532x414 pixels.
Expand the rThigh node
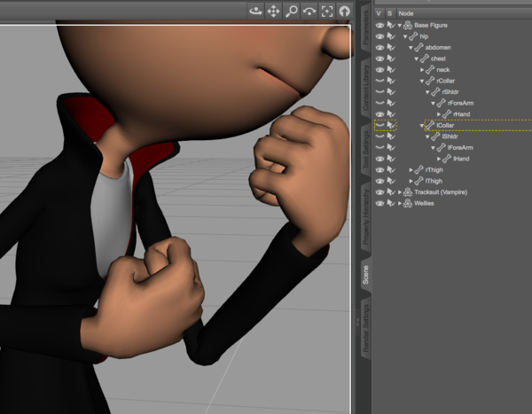click(411, 170)
